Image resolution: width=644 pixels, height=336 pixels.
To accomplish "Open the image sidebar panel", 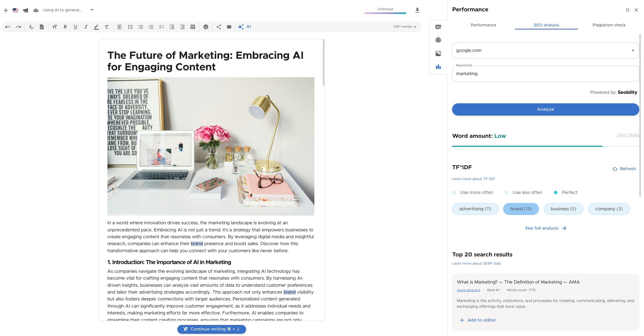I will click(x=438, y=53).
